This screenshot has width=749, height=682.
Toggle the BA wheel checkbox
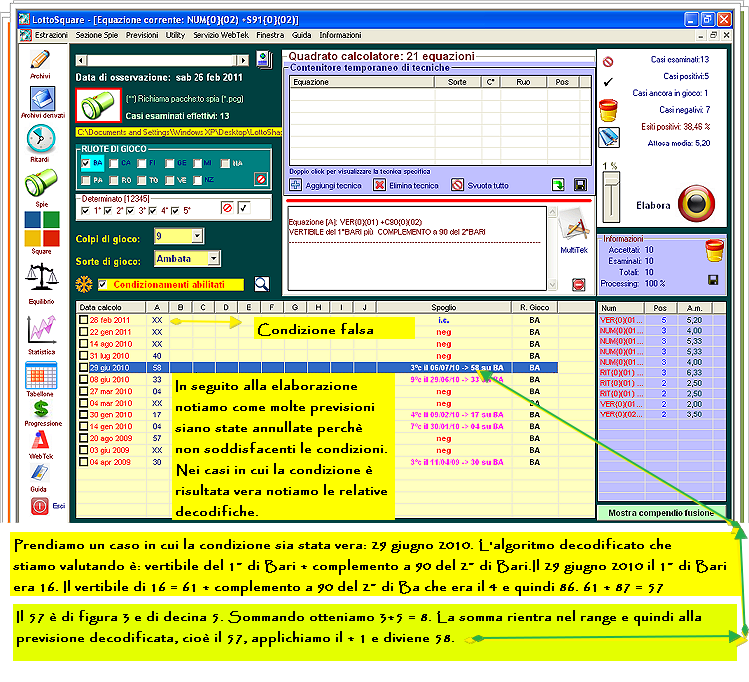click(x=86, y=163)
